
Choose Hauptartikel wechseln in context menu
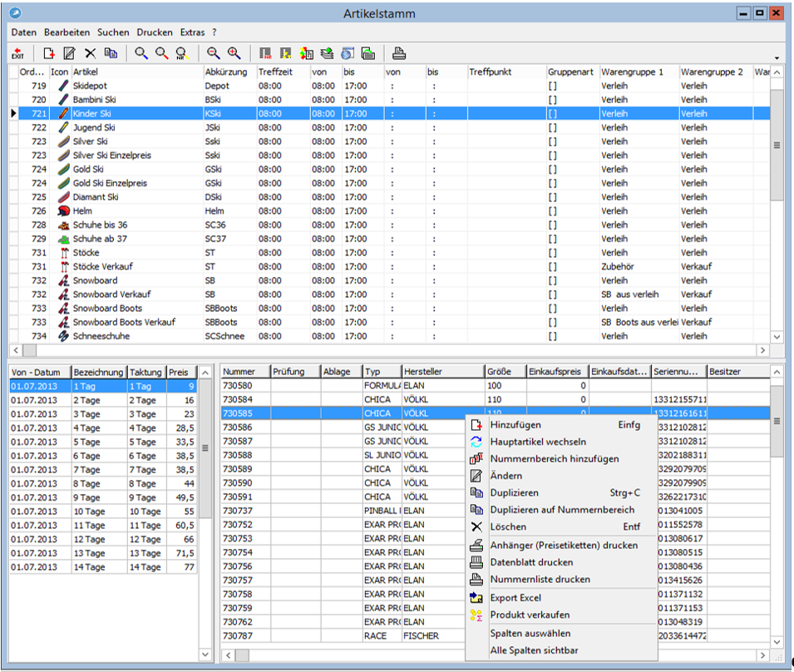[x=561, y=442]
